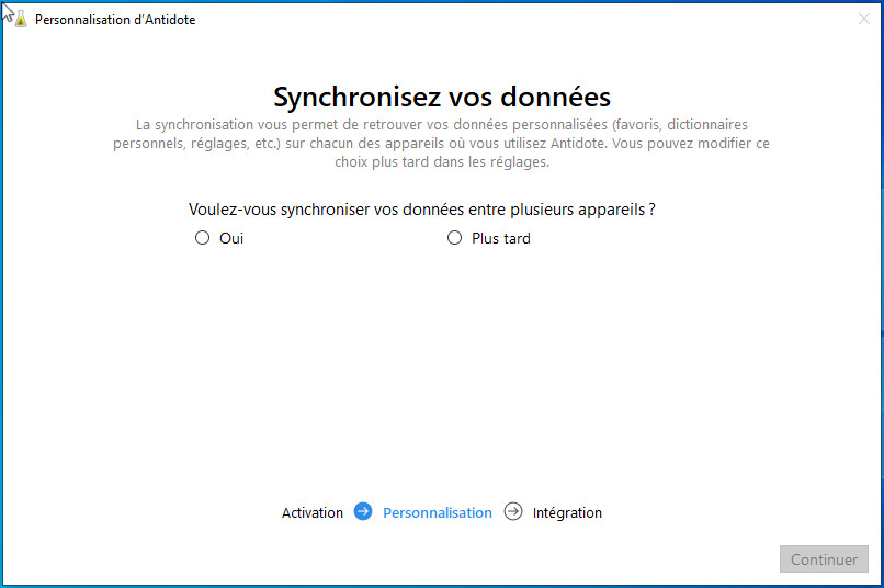This screenshot has height=588, width=884.
Task: Click the Voulez-vous synchroniser question text
Action: pos(422,210)
